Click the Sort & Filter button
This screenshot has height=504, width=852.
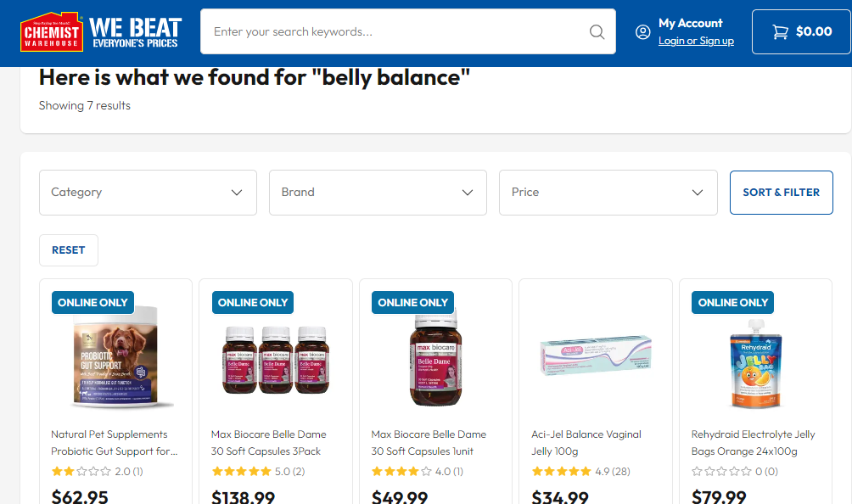781,193
